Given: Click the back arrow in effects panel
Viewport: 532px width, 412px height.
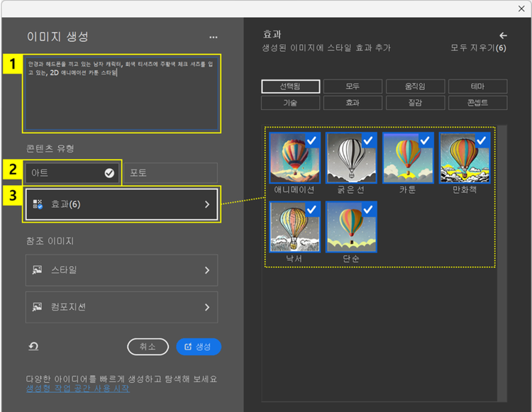Looking at the screenshot, I should [x=503, y=35].
